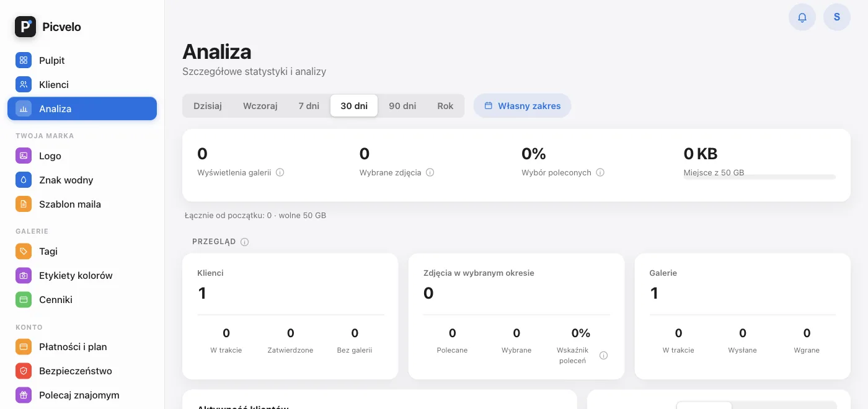Click the Galerie overview card title

click(x=663, y=273)
